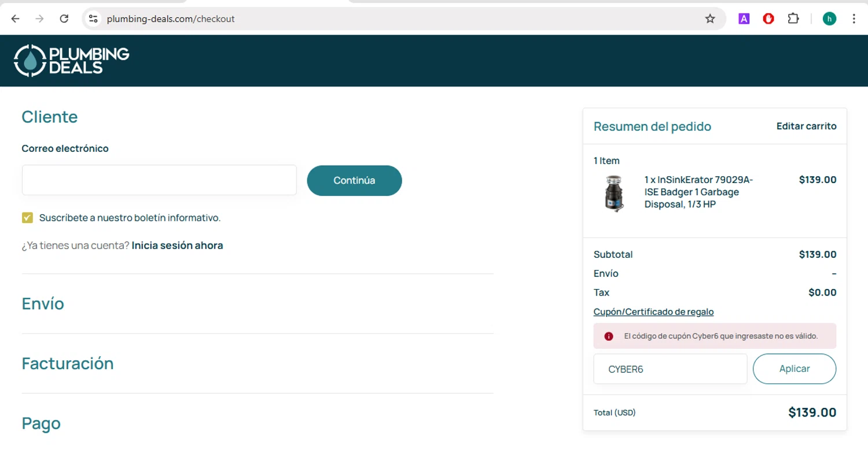This screenshot has height=464, width=868.
Task: Reload the checkout page
Action: [x=64, y=19]
